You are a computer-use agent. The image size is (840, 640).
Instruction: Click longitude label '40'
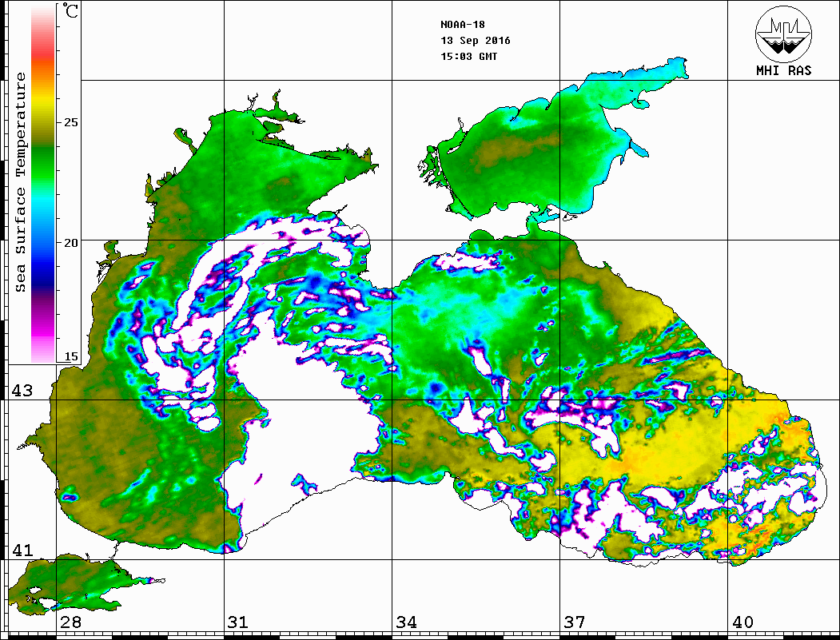(x=742, y=622)
